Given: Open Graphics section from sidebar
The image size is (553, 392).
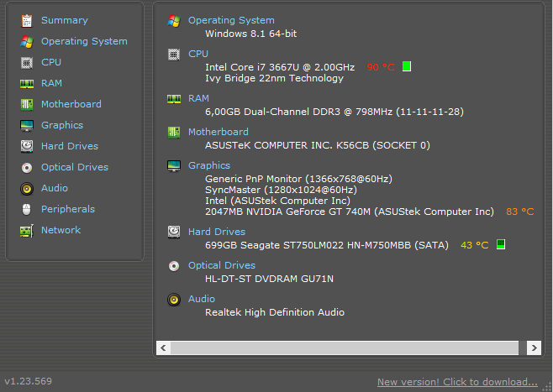Looking at the screenshot, I should click(x=62, y=125).
